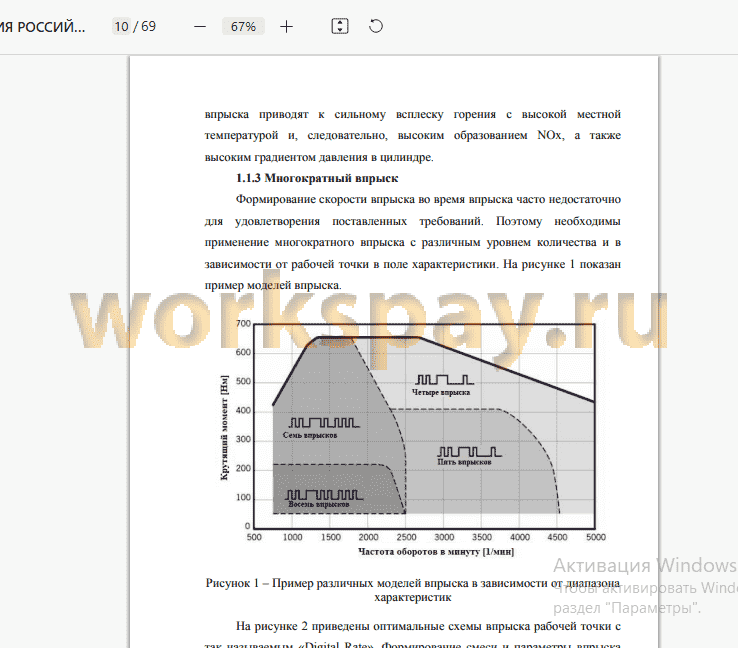The width and height of the screenshot is (738, 648).
Task: Click chart label 'Восемь впрысков'
Action: (319, 504)
